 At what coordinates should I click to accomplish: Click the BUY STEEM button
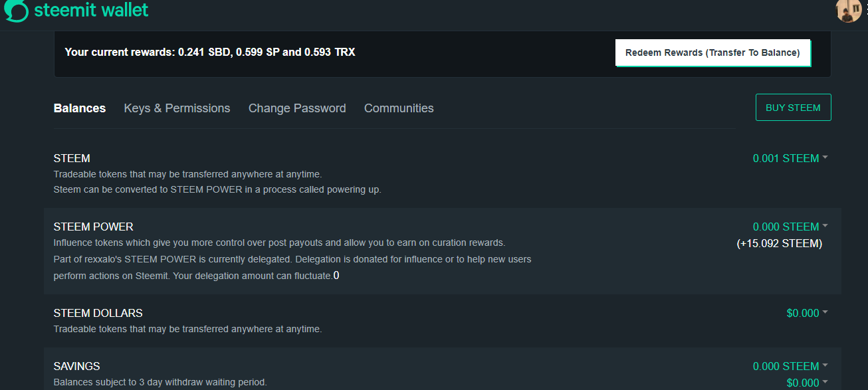pyautogui.click(x=793, y=108)
